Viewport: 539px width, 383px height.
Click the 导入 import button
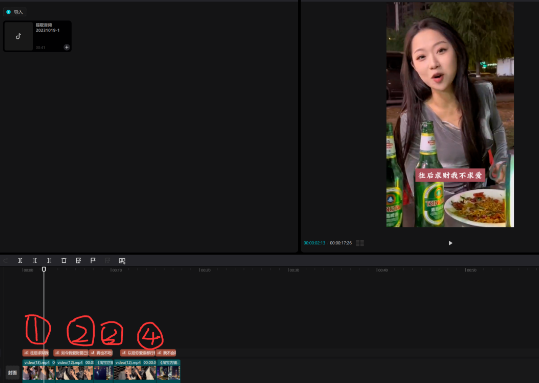pyautogui.click(x=15, y=12)
